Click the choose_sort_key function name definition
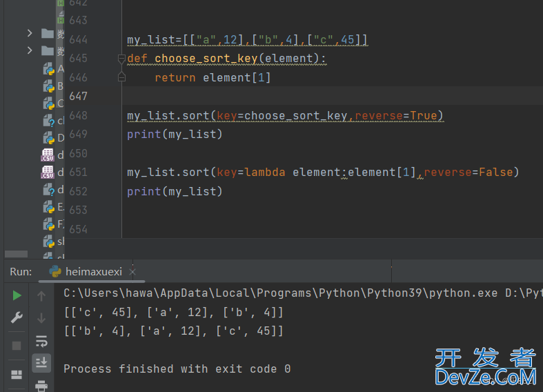The width and height of the screenshot is (543, 392). pyautogui.click(x=206, y=59)
